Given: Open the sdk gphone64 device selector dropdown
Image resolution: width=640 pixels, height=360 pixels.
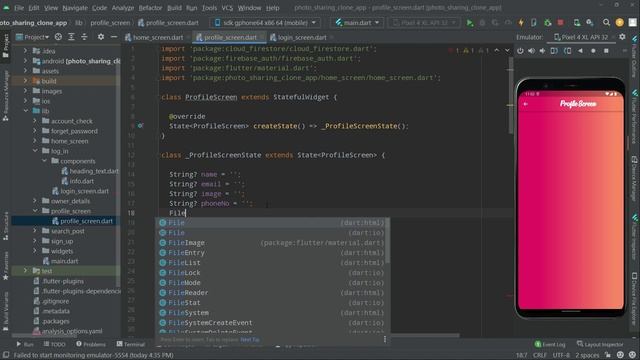Looking at the screenshot, I should tap(265, 23).
